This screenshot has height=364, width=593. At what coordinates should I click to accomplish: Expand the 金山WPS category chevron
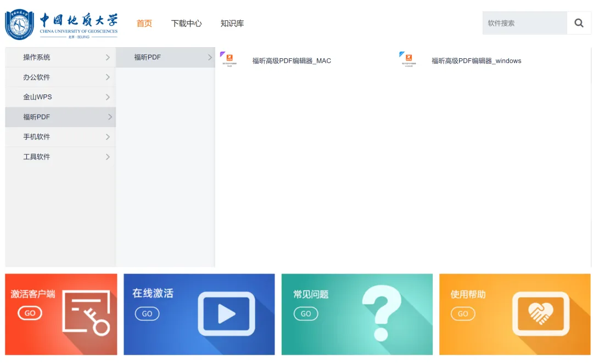(x=108, y=97)
